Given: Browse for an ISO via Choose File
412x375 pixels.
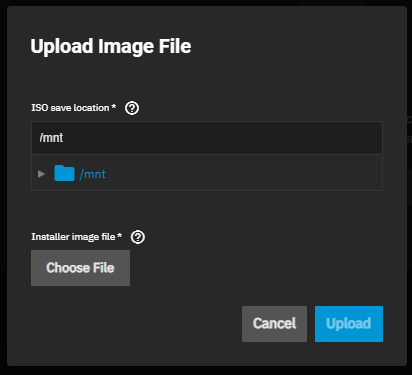Looking at the screenshot, I should click(80, 268).
